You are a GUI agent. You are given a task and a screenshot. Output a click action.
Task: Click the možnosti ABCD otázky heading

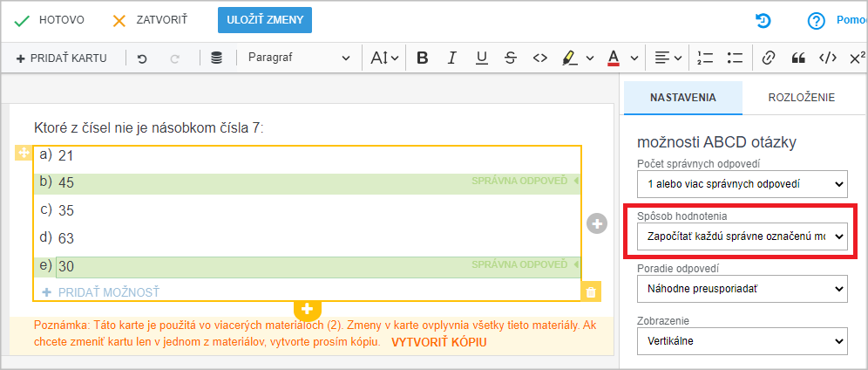717,142
